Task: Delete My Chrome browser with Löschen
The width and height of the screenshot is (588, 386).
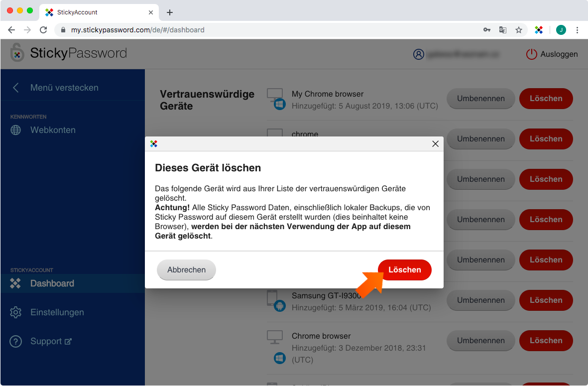Action: (546, 98)
